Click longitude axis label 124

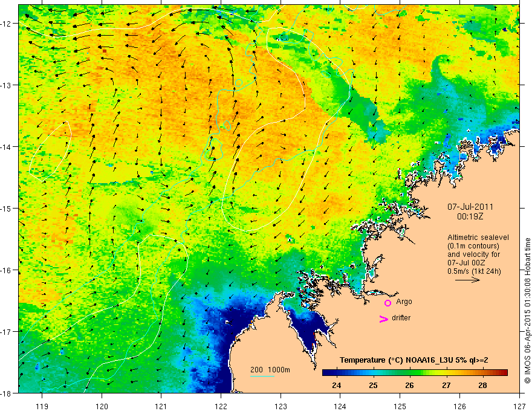click(340, 406)
